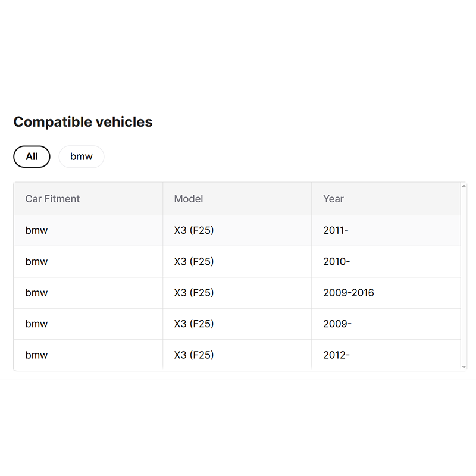Click the scrollbar down arrow
Image resolution: width=476 pixels, height=476 pixels.
464,367
